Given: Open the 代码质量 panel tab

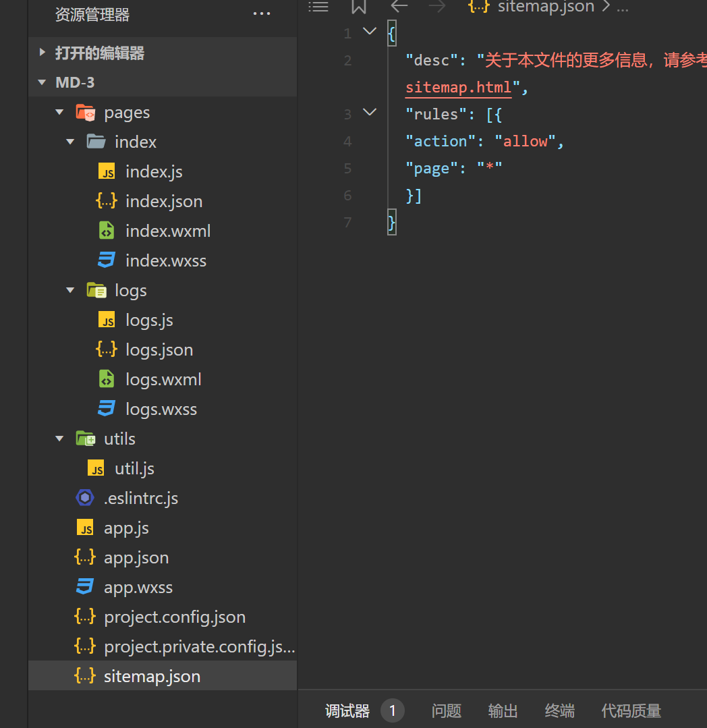Looking at the screenshot, I should (x=631, y=710).
